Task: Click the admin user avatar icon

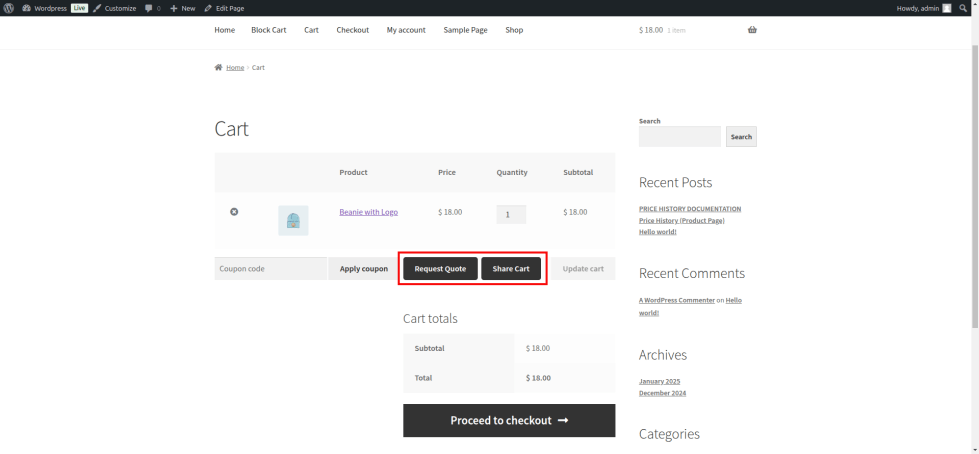Action: pyautogui.click(x=947, y=8)
